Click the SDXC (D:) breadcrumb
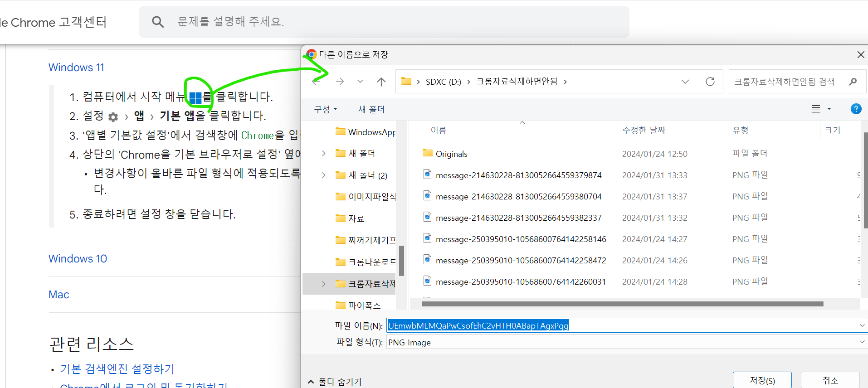Image resolution: width=868 pixels, height=388 pixels. click(x=443, y=82)
